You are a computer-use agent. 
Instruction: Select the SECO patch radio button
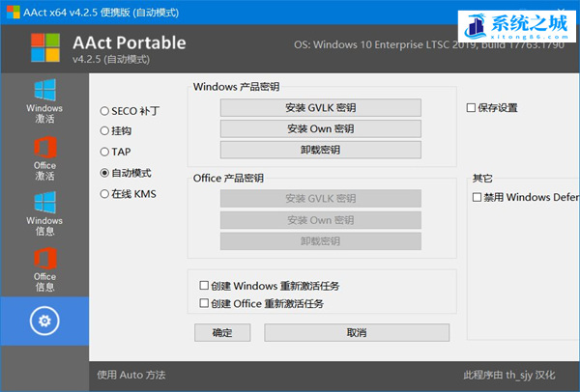click(104, 111)
